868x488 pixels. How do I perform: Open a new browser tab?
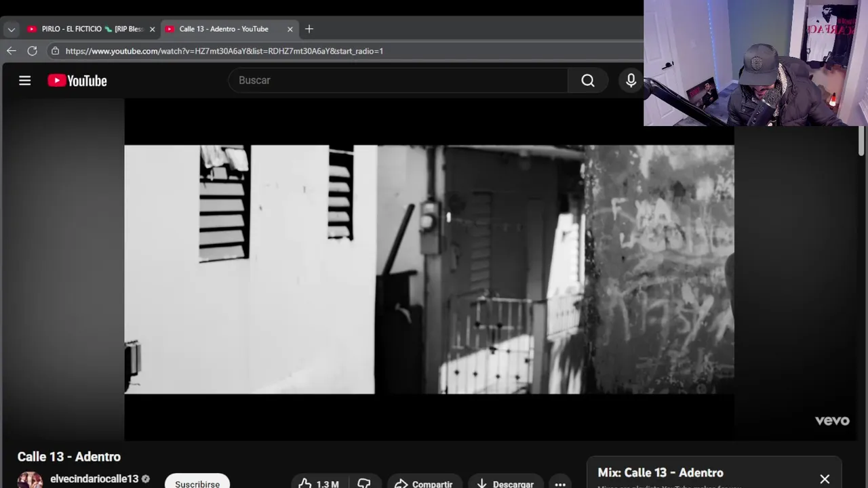coord(309,29)
